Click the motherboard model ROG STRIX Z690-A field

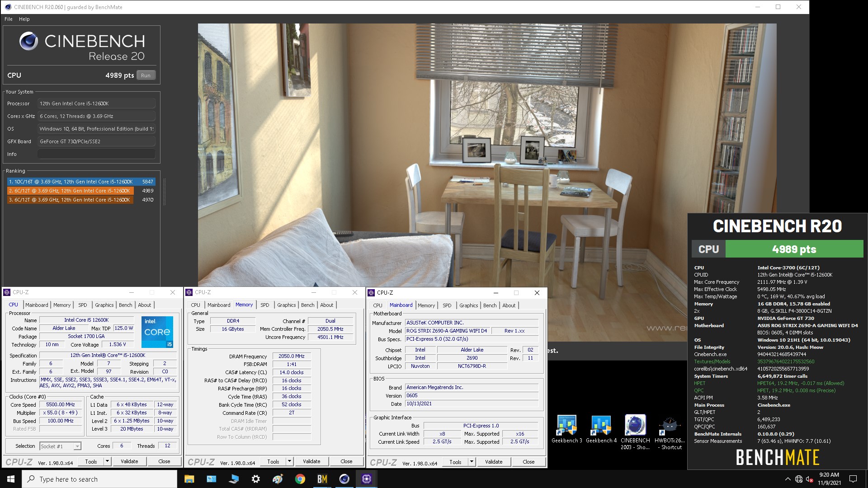[447, 331]
